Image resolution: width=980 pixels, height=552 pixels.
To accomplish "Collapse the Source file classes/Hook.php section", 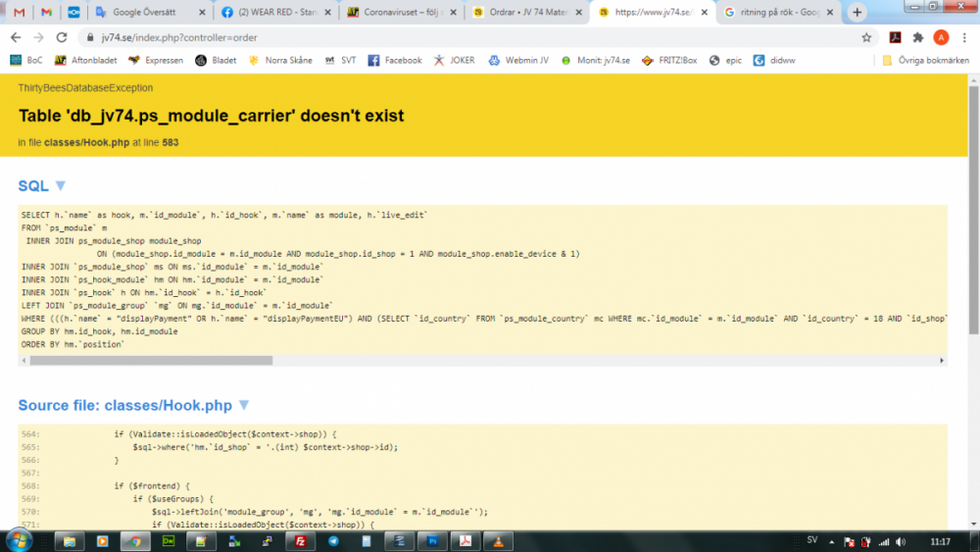I will pyautogui.click(x=244, y=405).
